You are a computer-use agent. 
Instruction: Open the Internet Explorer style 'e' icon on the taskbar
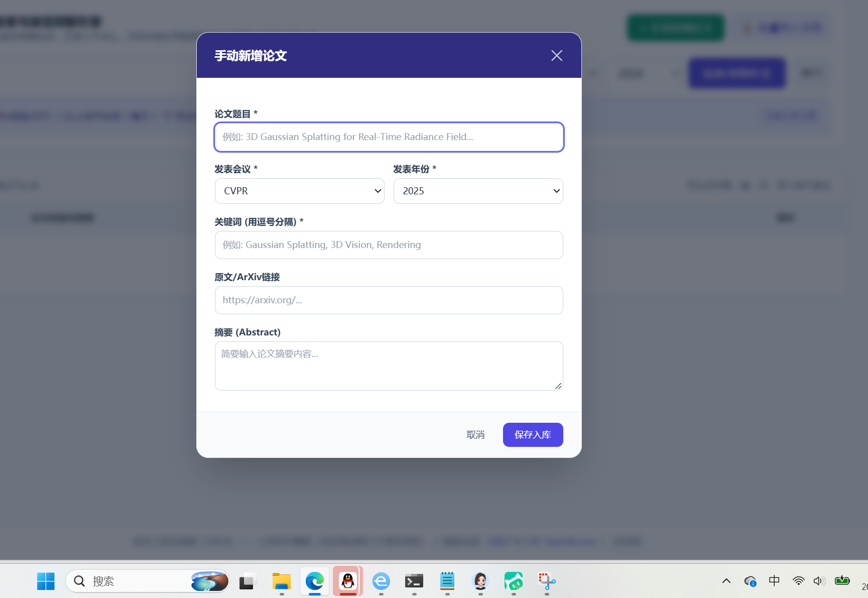pos(381,581)
